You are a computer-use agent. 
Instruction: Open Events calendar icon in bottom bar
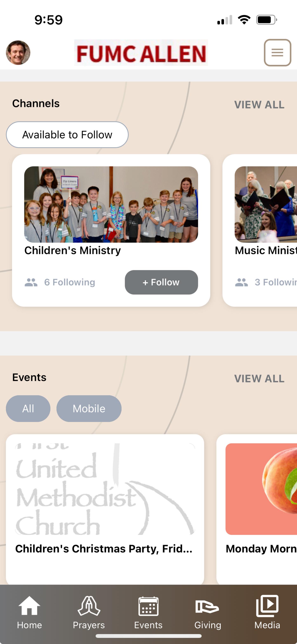[148, 606]
